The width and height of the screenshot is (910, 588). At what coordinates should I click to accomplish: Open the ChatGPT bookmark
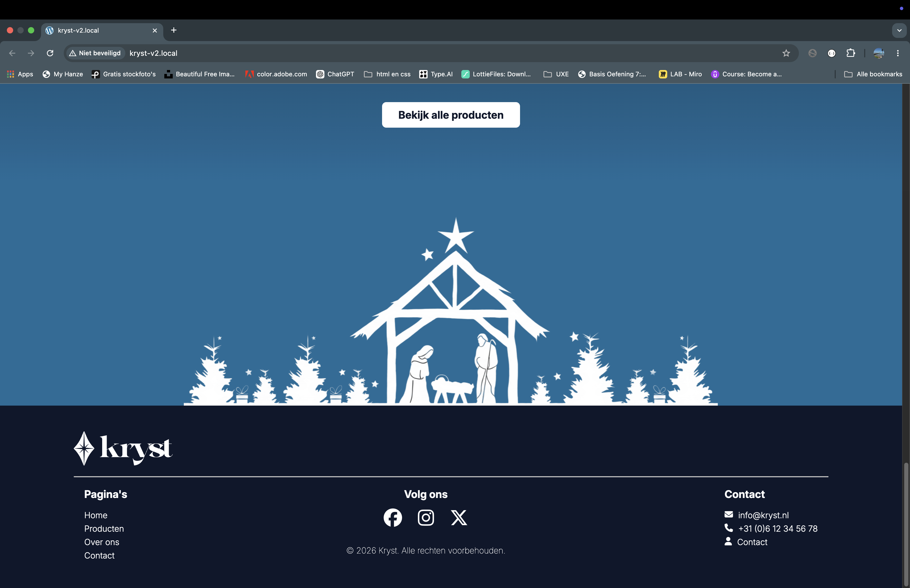[x=335, y=74]
